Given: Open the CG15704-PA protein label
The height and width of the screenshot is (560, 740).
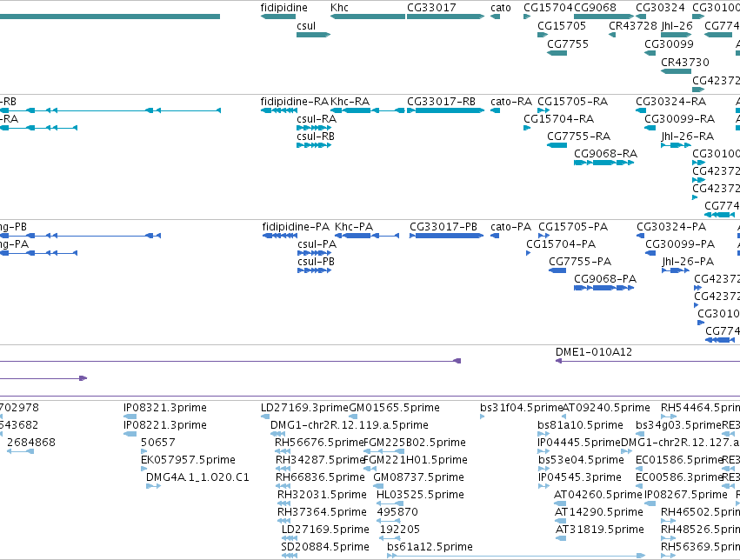Looking at the screenshot, I should point(561,244).
